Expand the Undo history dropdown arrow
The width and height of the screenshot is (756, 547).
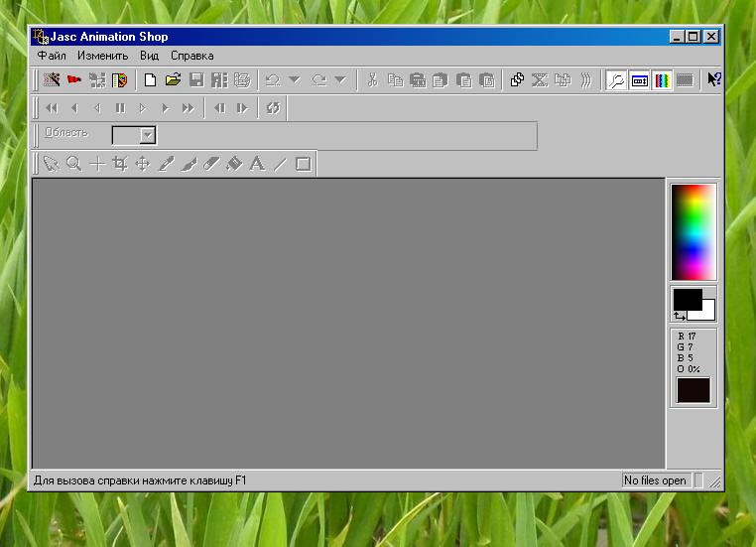[x=294, y=79]
